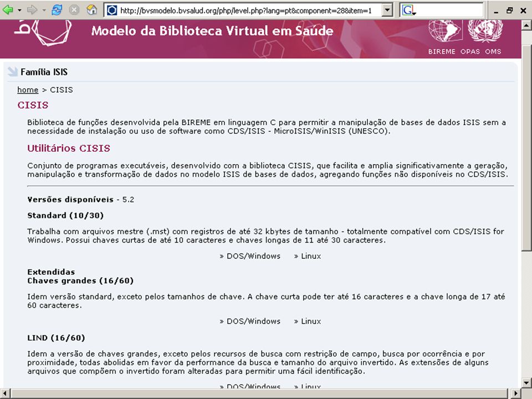
Task: Click the Google search engine icon
Action: (x=408, y=11)
